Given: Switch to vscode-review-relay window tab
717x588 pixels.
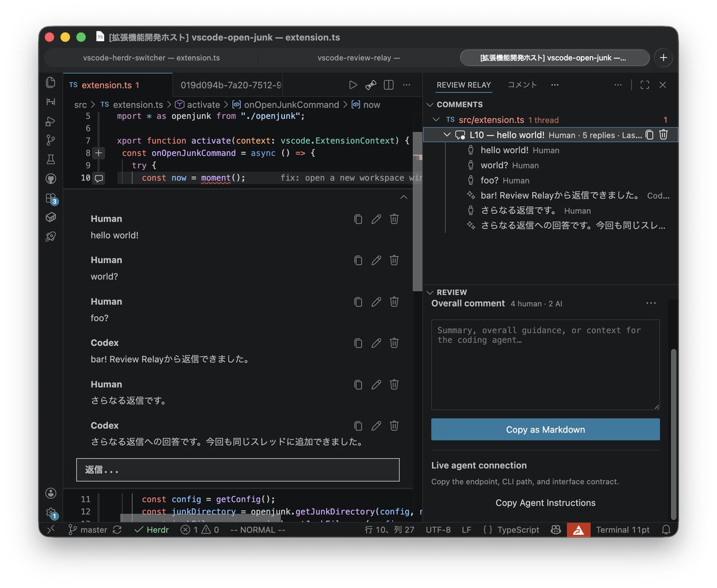Looking at the screenshot, I should coord(358,57).
